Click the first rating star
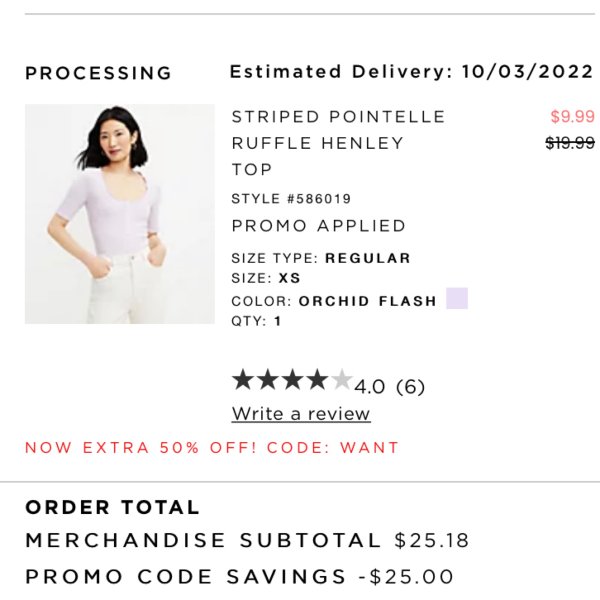 [243, 380]
